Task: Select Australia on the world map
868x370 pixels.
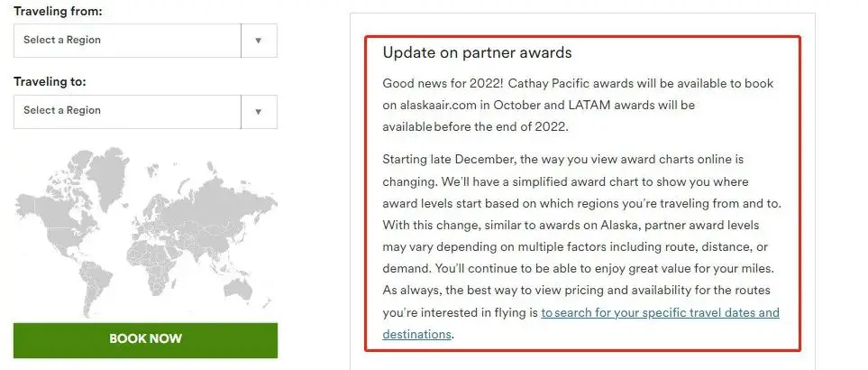Action: point(239,290)
